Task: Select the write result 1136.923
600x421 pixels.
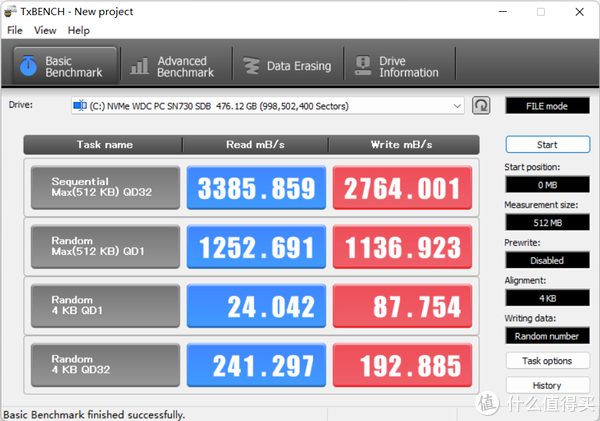Action: click(x=402, y=246)
